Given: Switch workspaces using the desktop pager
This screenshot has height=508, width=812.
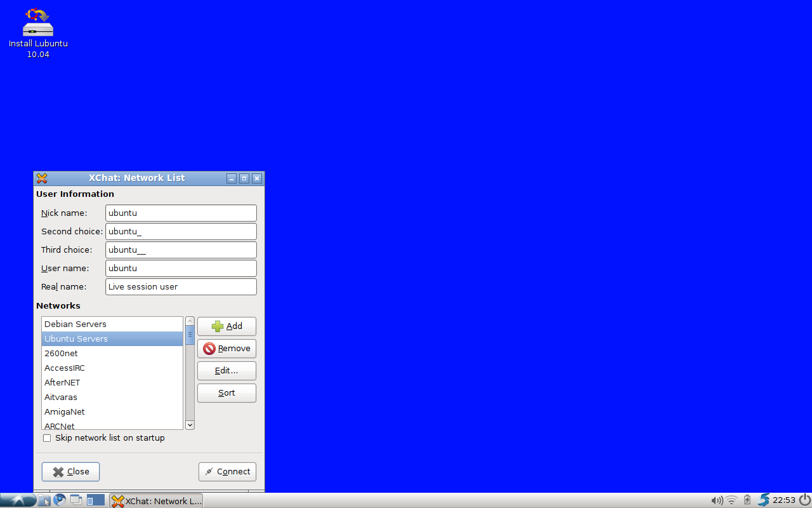Looking at the screenshot, I should 95,500.
